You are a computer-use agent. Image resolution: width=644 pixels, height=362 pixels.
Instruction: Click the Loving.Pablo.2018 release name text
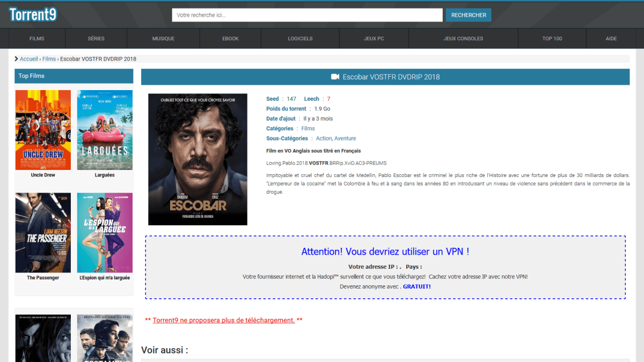pos(326,163)
